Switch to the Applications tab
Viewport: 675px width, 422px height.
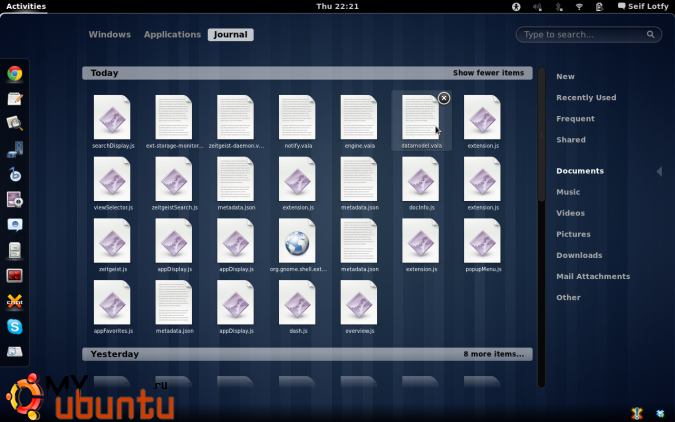[x=172, y=34]
